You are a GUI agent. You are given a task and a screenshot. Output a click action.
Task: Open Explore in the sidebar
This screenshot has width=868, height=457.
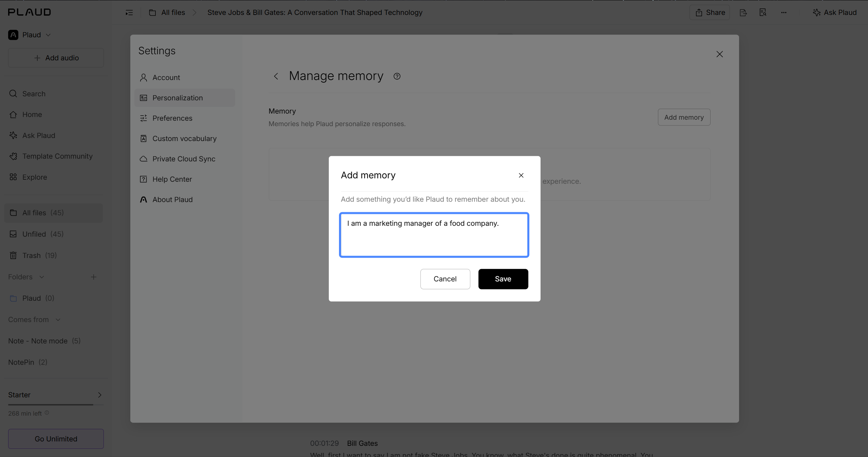tap(53, 177)
